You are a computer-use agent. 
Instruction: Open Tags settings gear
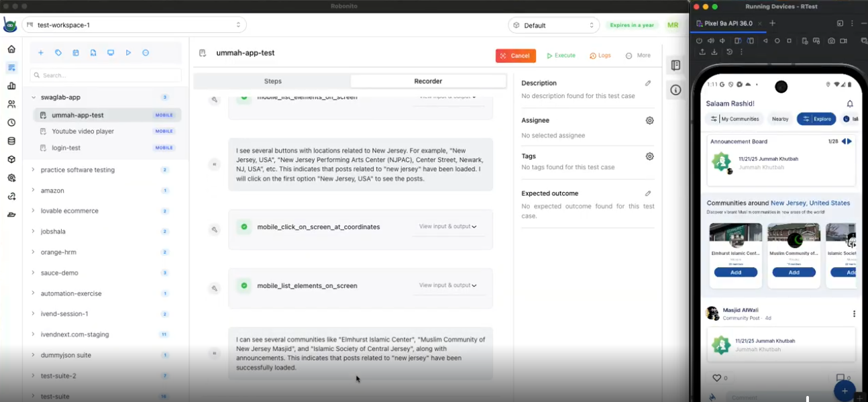pos(649,156)
